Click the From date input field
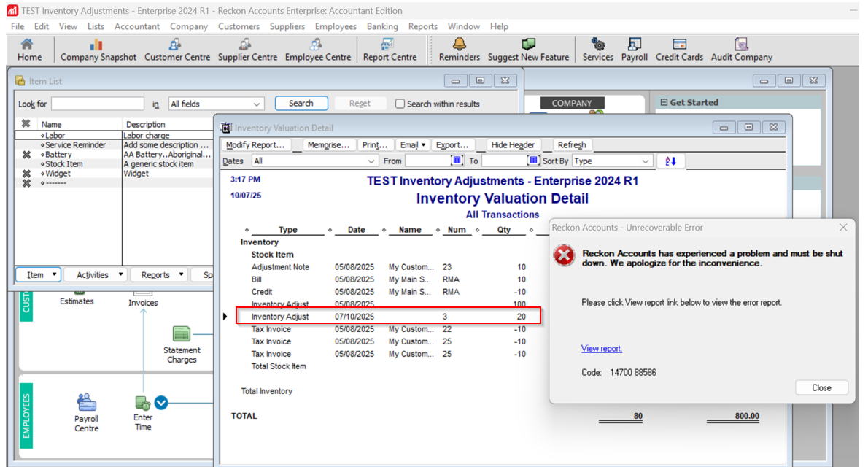The height and width of the screenshot is (467, 868). (428, 161)
